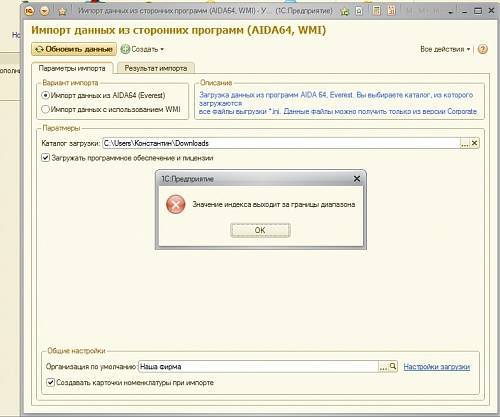This screenshot has width=500, height=417.
Task: Open the 1C main menu icon
Action: pyautogui.click(x=29, y=11)
